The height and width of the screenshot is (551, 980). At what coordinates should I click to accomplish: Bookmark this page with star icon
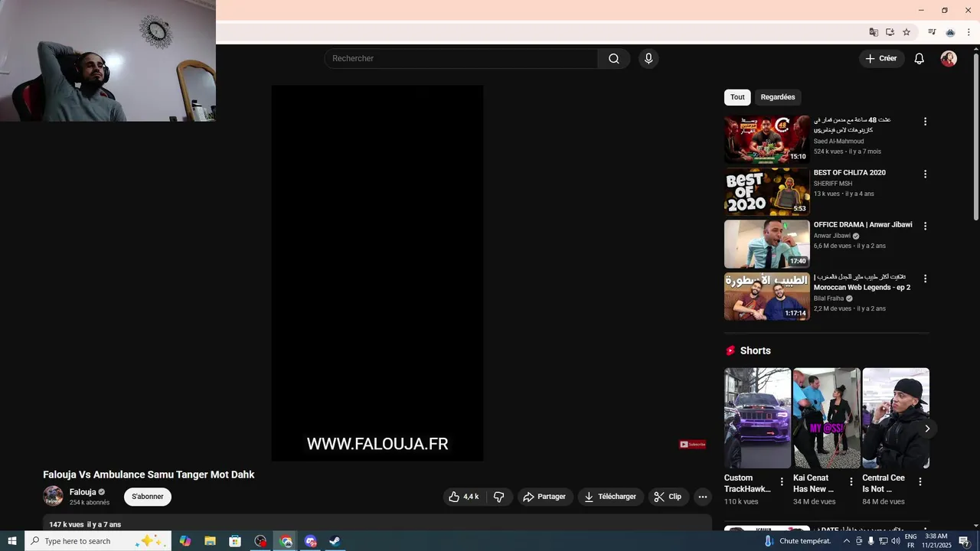[x=906, y=32]
